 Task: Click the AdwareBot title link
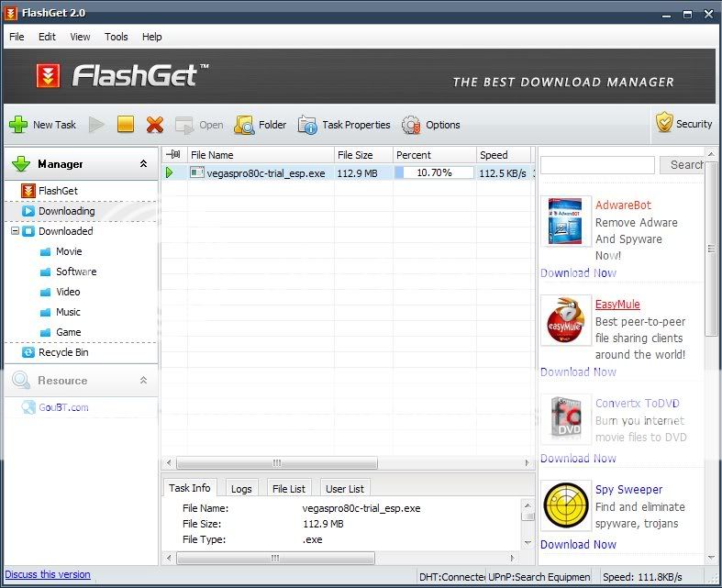coord(623,205)
